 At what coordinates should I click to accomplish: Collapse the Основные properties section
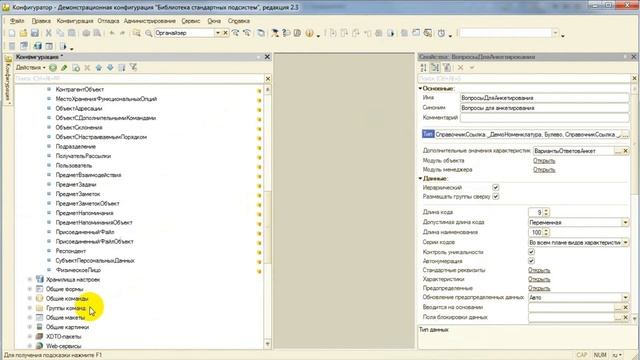click(420, 88)
